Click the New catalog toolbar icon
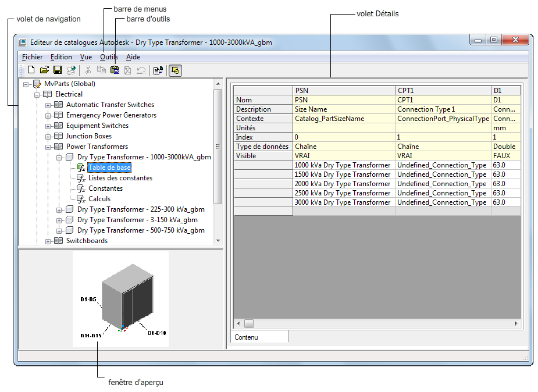The width and height of the screenshot is (538, 392). [x=31, y=70]
